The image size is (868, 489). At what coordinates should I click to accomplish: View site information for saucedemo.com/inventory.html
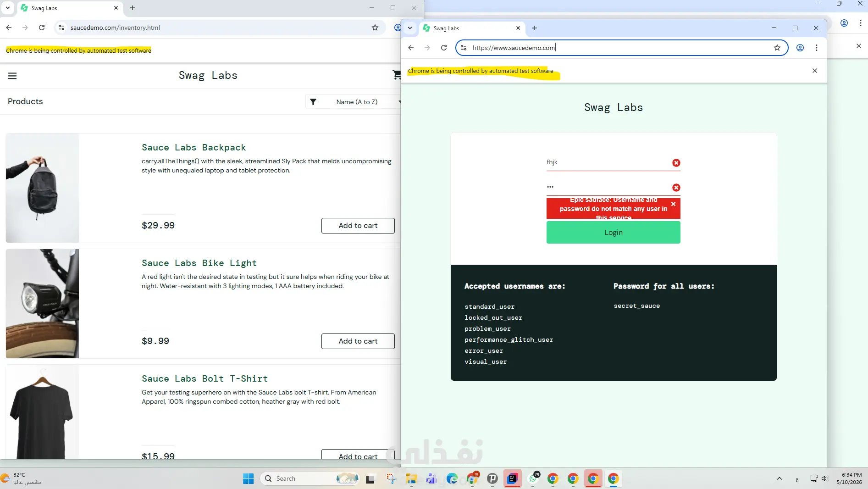(x=61, y=28)
